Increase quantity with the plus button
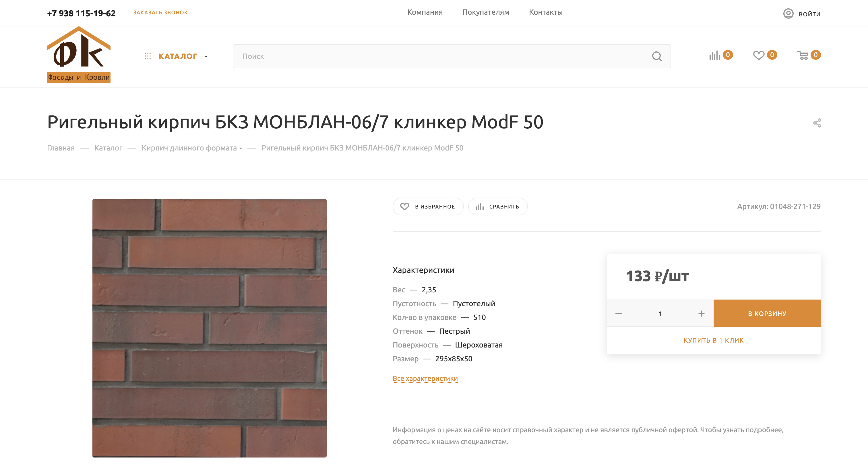This screenshot has width=868, height=471. (x=701, y=314)
